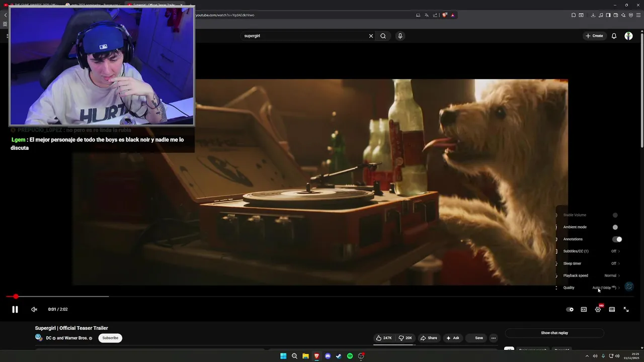
Task: Open the browser hamburger menu
Action: (x=638, y=15)
